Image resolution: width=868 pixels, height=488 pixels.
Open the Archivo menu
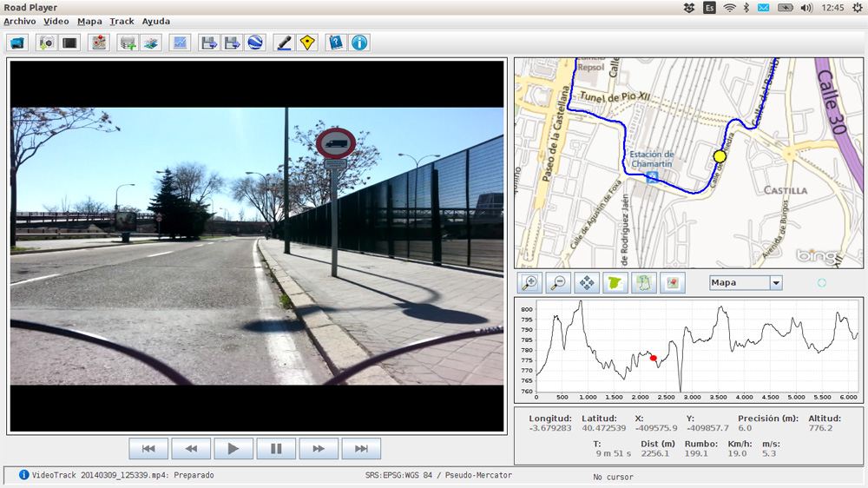tap(20, 21)
